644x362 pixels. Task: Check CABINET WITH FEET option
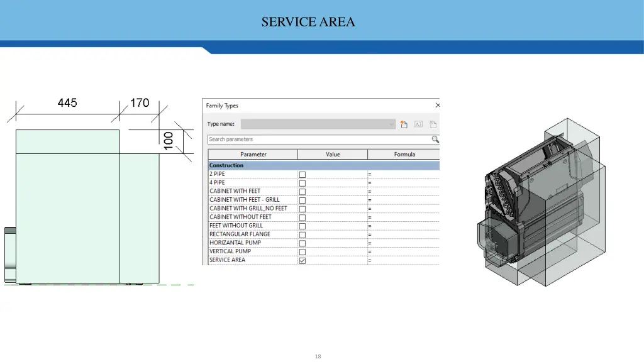[x=303, y=192]
